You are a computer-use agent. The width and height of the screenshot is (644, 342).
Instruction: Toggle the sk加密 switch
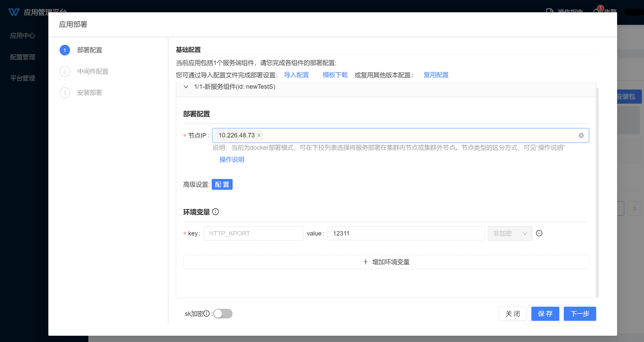223,313
